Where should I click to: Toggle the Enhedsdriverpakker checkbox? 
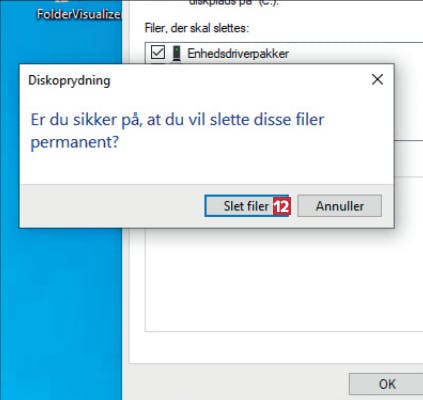point(158,52)
